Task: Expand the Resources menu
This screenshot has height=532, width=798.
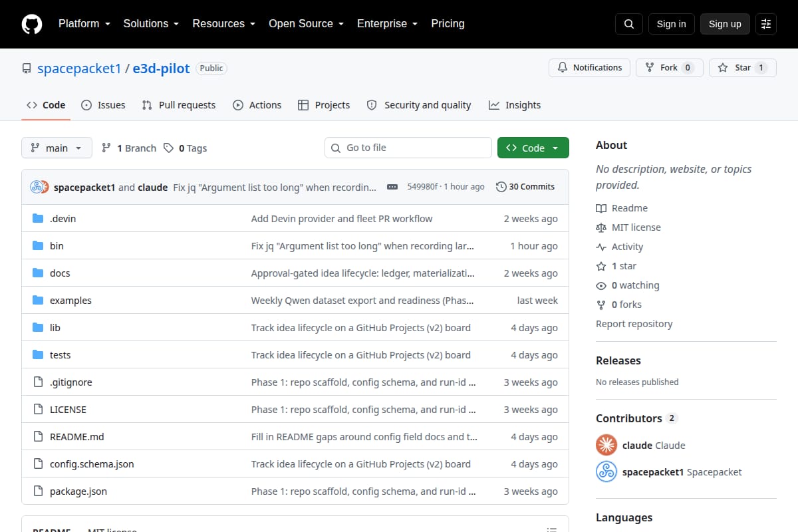Action: click(x=224, y=24)
